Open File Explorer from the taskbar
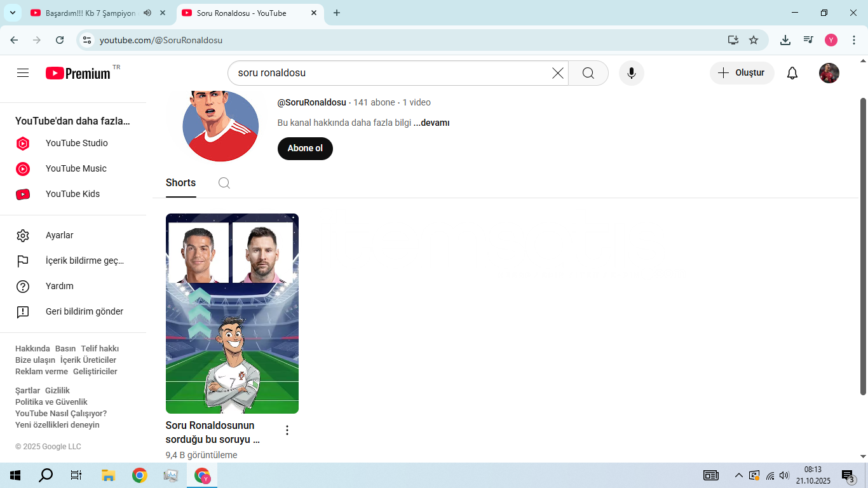 [108, 475]
